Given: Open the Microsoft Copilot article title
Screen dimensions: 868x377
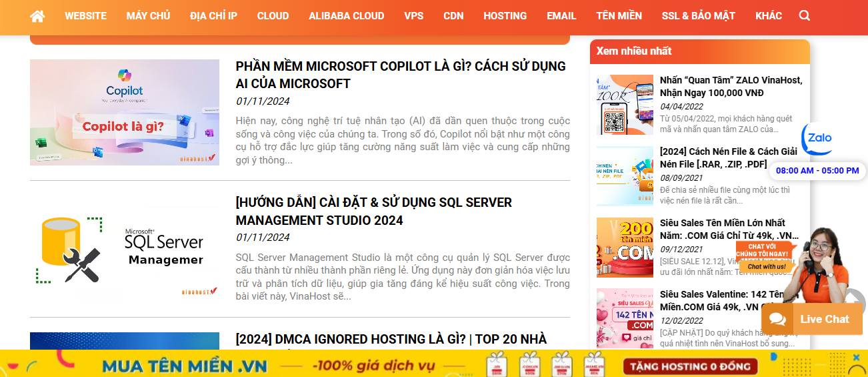Looking at the screenshot, I should click(401, 75).
